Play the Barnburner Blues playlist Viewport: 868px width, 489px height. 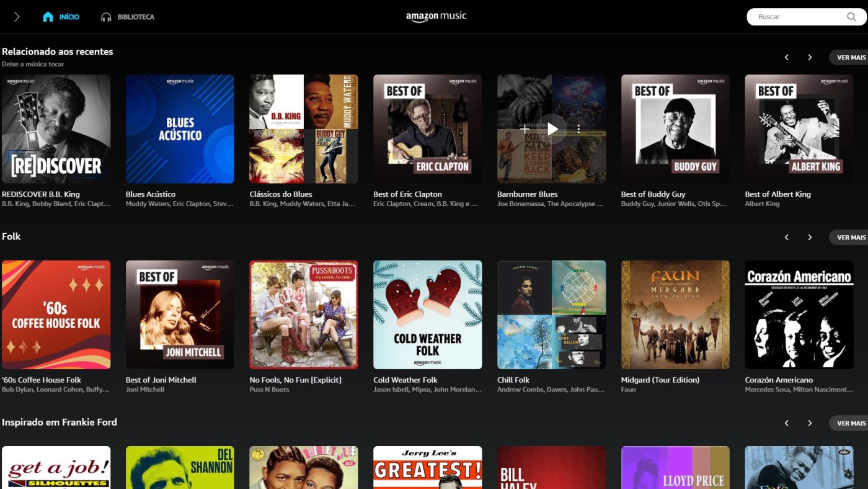[x=551, y=128]
